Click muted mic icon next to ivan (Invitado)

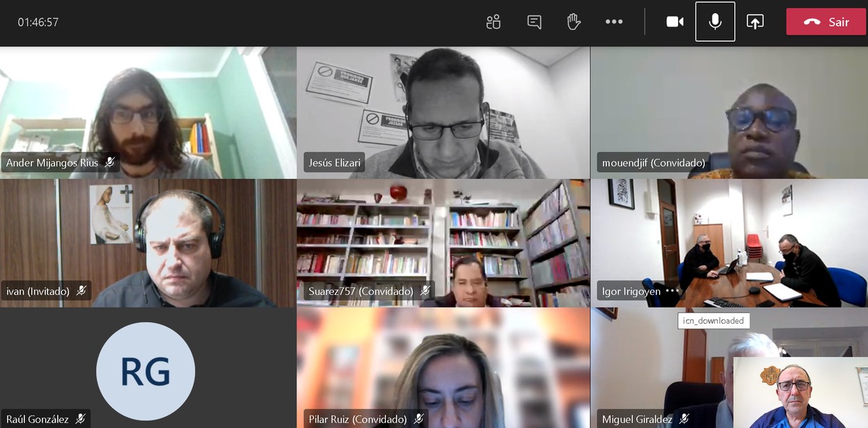point(81,291)
